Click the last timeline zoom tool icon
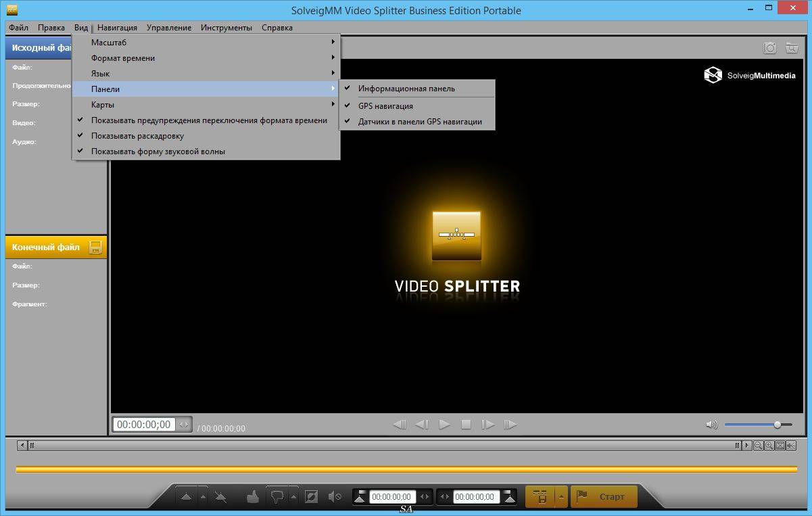 (x=791, y=446)
